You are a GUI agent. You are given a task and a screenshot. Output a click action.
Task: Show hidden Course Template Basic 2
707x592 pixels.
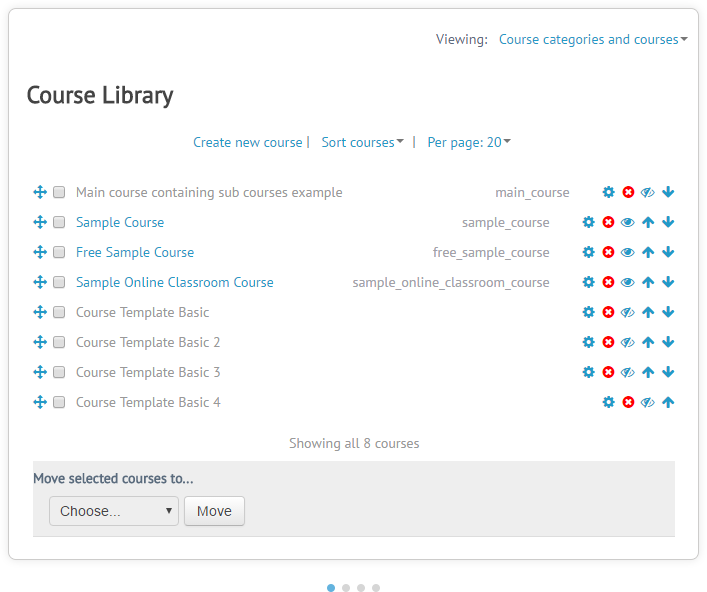click(x=628, y=342)
